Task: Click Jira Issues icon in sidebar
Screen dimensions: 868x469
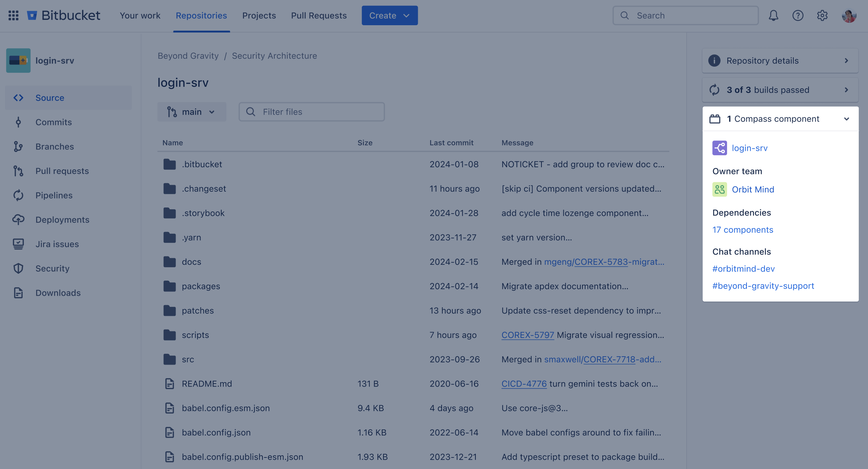Action: coord(18,244)
